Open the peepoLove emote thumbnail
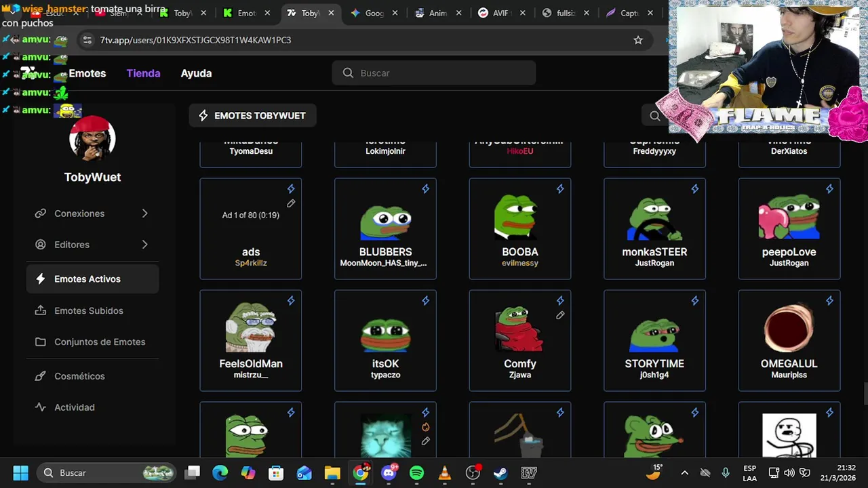Image resolution: width=868 pixels, height=488 pixels. (x=789, y=217)
